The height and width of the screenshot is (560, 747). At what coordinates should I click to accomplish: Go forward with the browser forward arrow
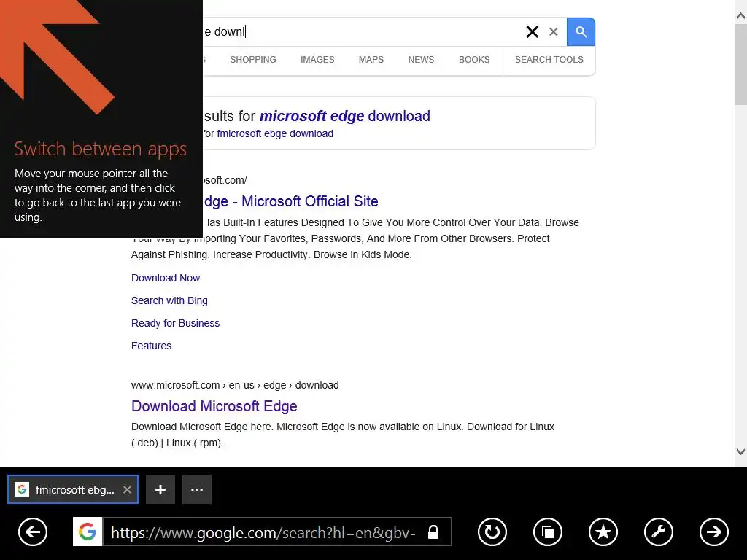pos(713,532)
